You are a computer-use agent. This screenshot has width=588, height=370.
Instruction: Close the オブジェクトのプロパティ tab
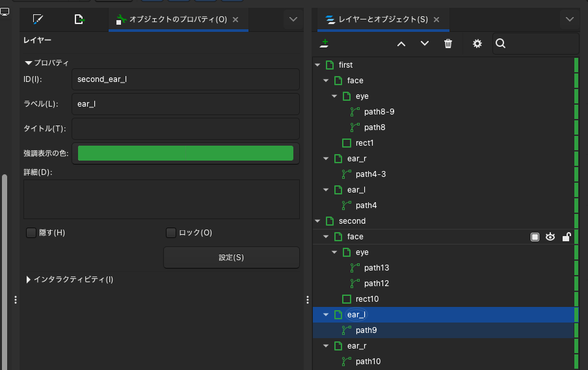(x=235, y=20)
